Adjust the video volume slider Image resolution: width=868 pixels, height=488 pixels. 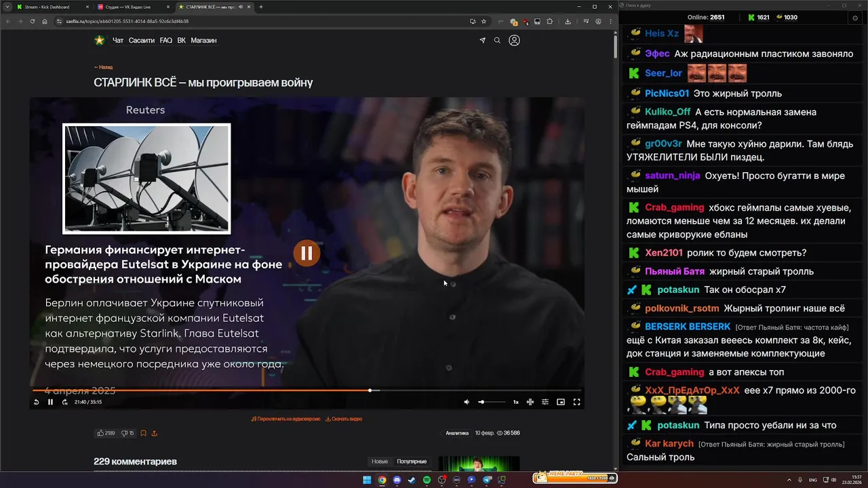click(491, 402)
